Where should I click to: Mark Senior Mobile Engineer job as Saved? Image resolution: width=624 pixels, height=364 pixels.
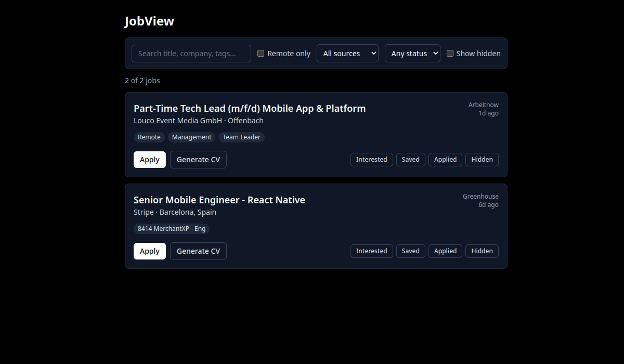click(x=411, y=251)
